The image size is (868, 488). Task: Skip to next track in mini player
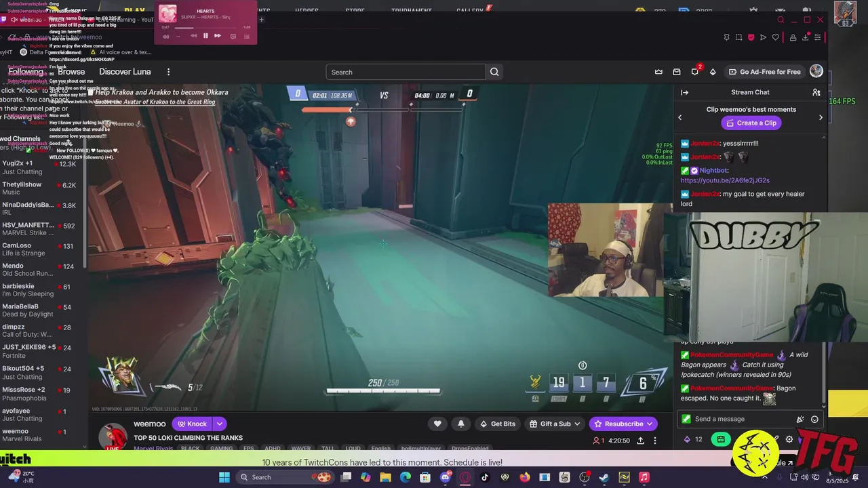pyautogui.click(x=218, y=36)
